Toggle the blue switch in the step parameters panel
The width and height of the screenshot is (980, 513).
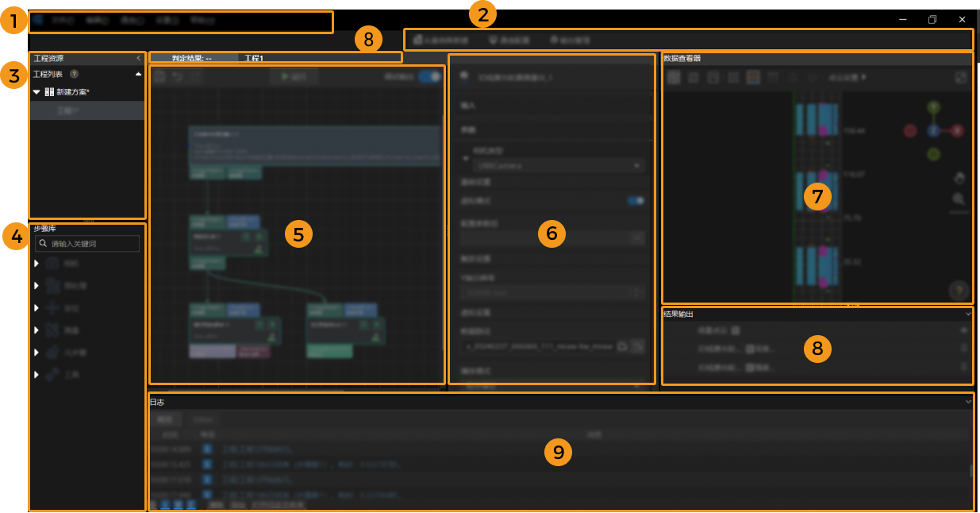pos(635,201)
